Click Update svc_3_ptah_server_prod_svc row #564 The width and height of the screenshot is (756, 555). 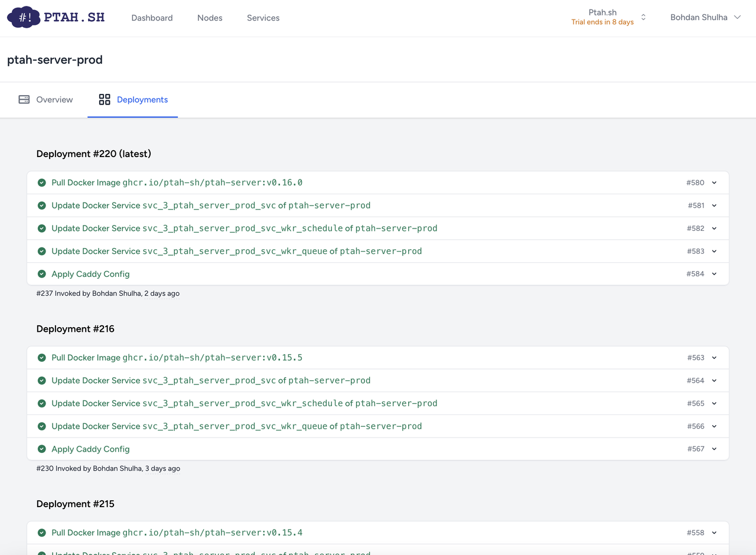coord(378,381)
